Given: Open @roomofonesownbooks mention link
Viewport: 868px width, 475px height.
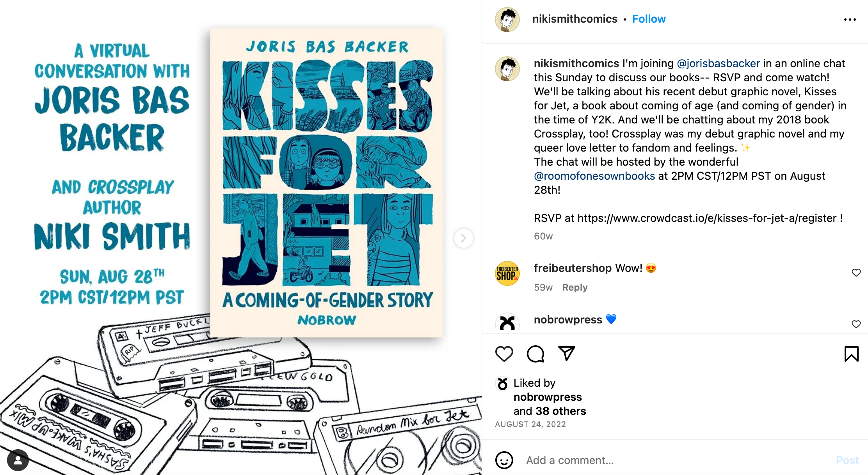Looking at the screenshot, I should tap(594, 176).
